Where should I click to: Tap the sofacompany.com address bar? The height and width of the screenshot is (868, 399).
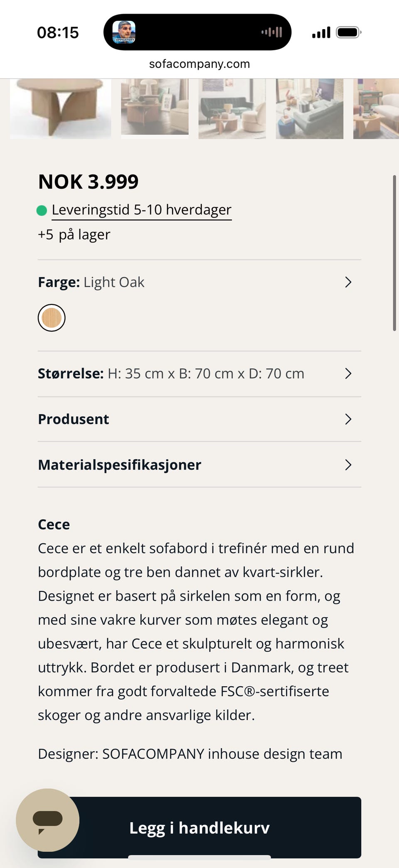coord(199,64)
